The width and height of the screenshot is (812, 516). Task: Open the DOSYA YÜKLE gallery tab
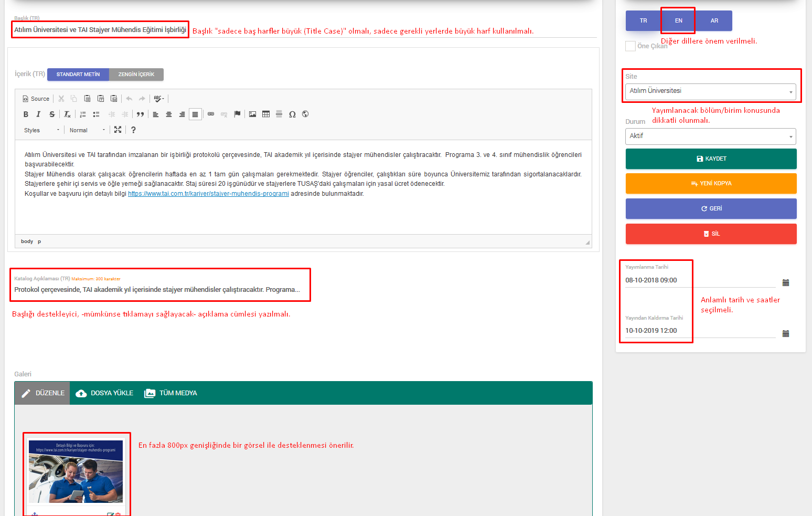104,393
